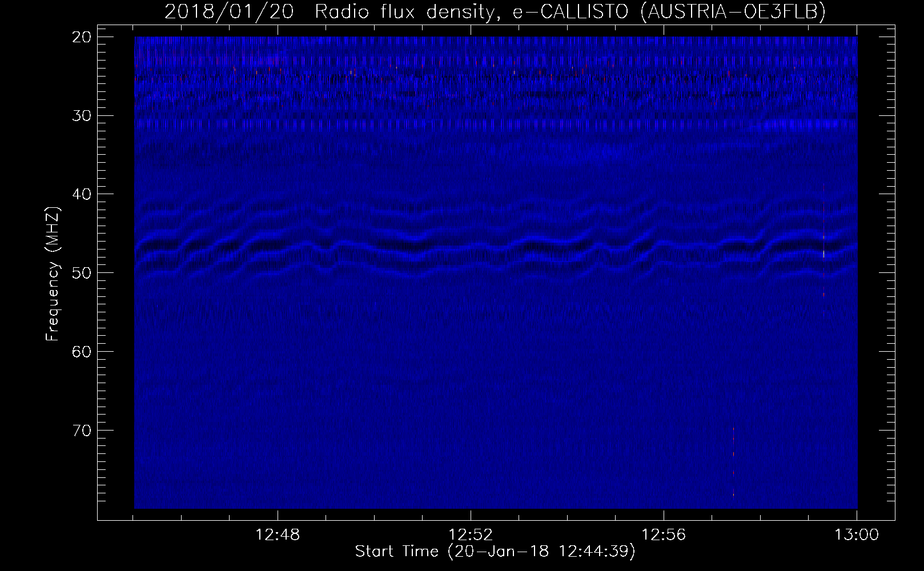Click the 12:48 time tick label
The image size is (924, 571).
click(278, 535)
